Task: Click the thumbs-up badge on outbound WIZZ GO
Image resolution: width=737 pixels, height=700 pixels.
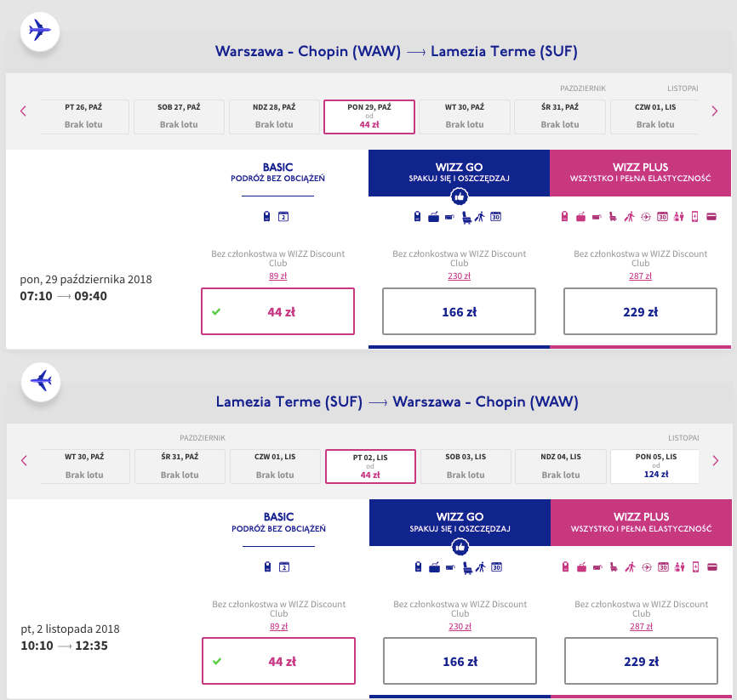Action: (459, 196)
